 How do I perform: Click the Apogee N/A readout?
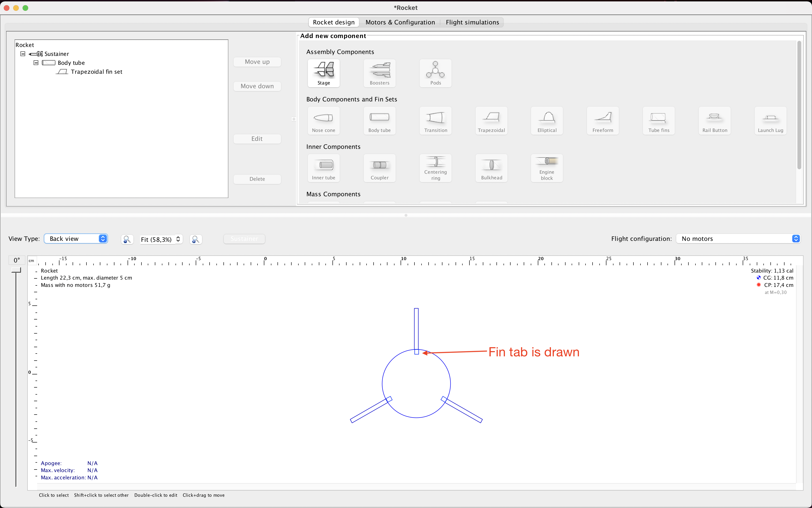pos(69,463)
